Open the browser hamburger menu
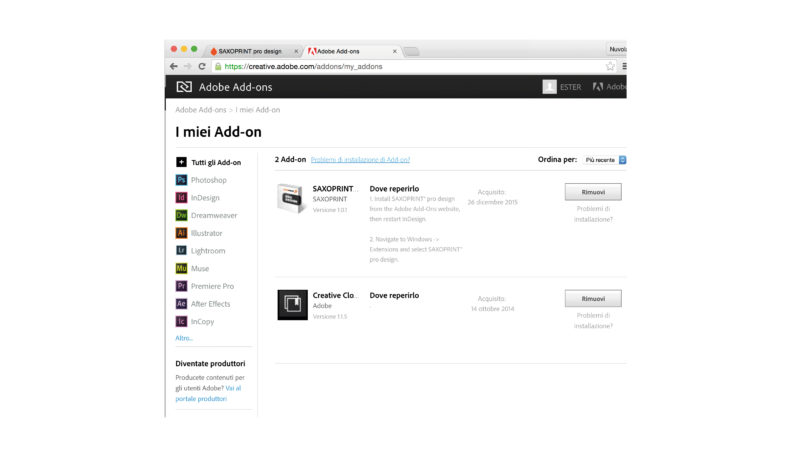 pos(623,66)
